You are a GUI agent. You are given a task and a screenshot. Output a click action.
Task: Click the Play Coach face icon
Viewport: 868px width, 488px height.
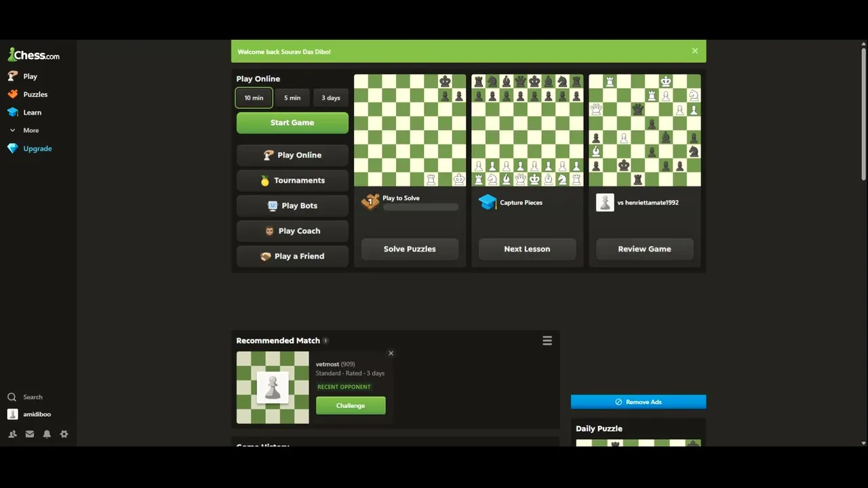269,231
